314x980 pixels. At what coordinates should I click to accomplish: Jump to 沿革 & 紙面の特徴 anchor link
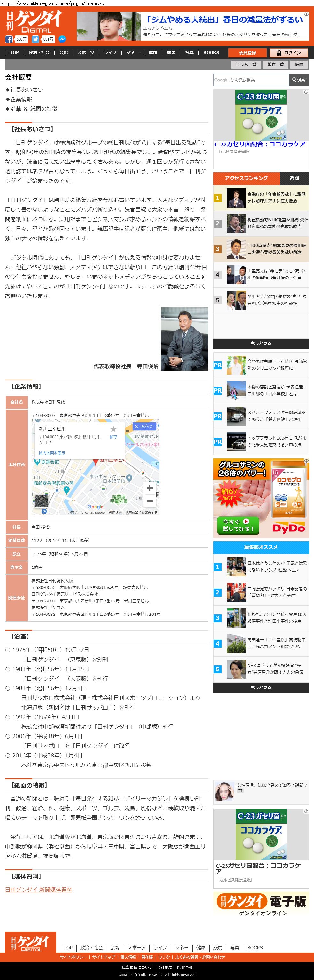(32, 109)
